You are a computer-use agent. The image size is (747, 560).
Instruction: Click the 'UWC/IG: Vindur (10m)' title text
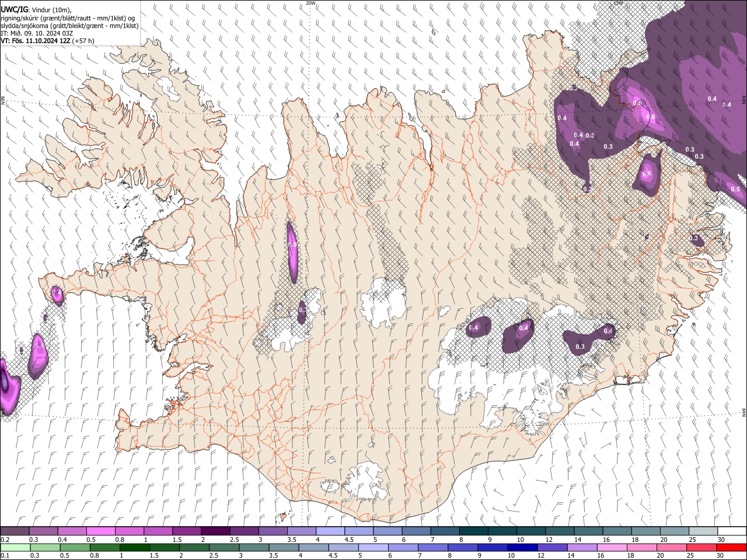click(x=36, y=10)
